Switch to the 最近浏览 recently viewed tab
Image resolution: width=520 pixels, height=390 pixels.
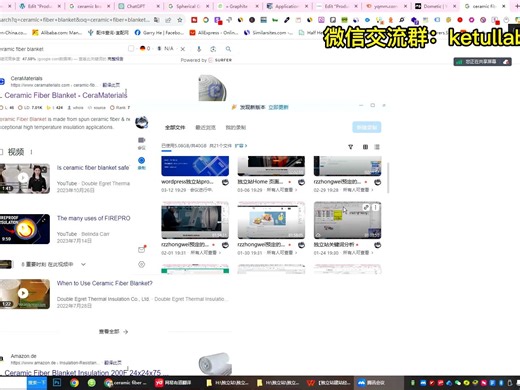[x=205, y=127]
